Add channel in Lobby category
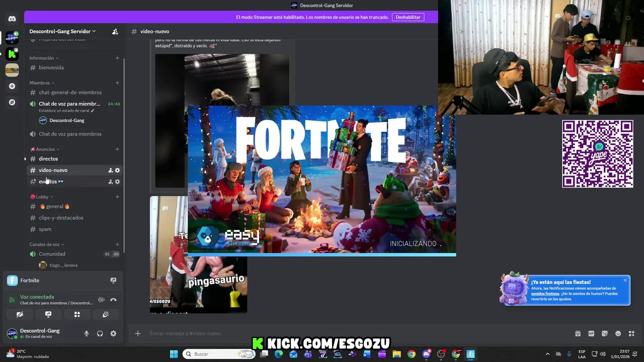644x362 pixels. click(117, 197)
